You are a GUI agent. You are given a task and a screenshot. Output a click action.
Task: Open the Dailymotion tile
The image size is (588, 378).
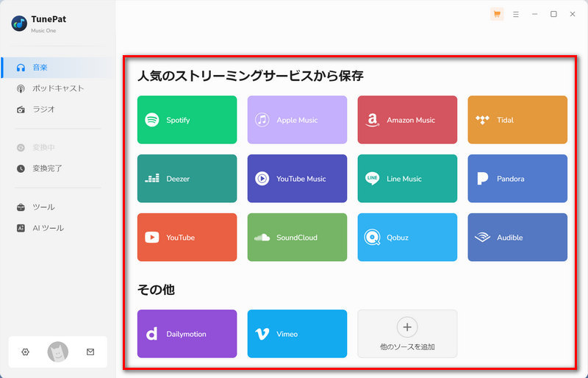[187, 334]
